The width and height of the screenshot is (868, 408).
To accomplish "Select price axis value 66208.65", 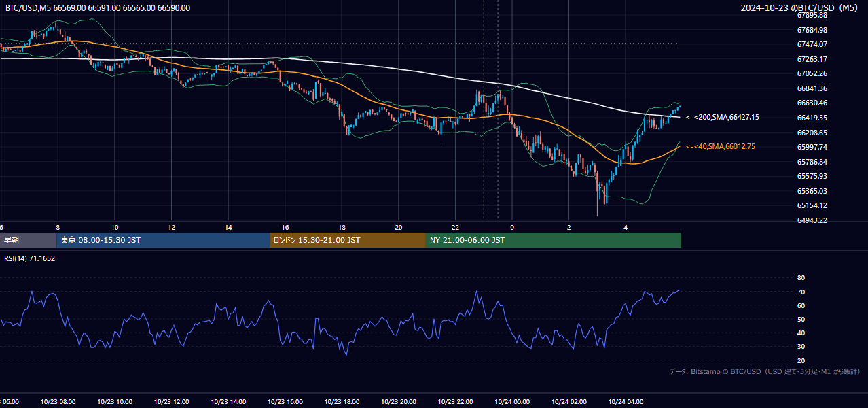I will (x=812, y=133).
